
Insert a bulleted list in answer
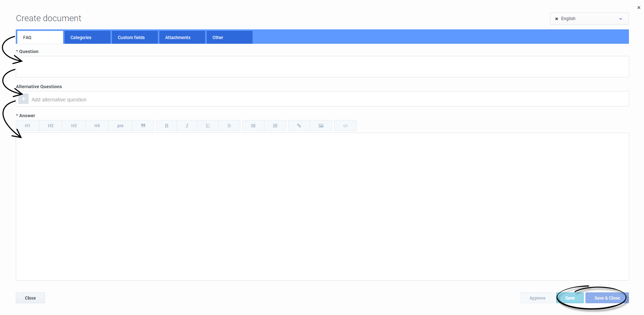pos(253,126)
